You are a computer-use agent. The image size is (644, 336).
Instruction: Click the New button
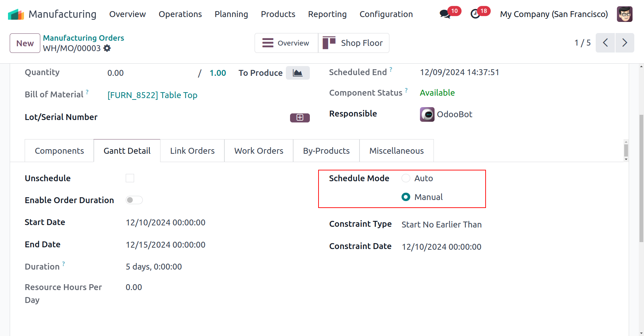click(25, 43)
